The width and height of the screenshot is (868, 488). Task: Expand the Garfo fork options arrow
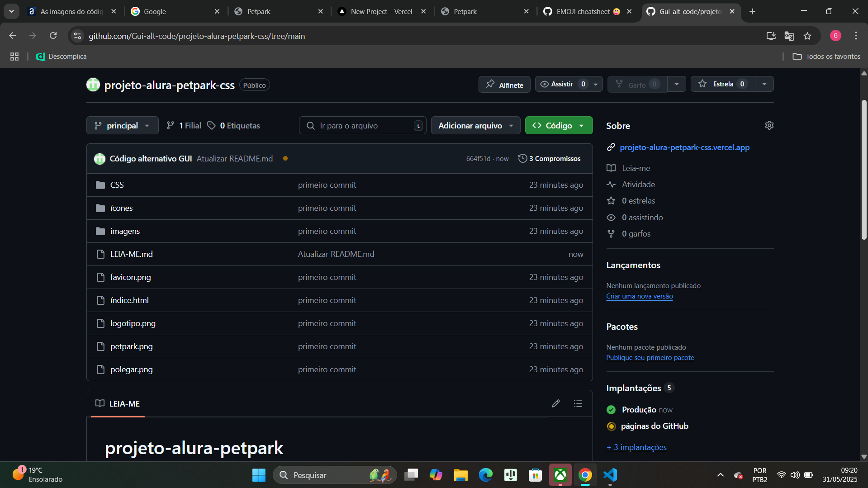point(677,84)
